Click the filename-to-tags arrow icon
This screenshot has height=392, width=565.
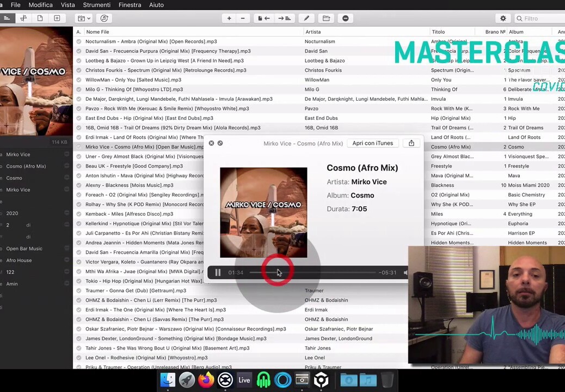[264, 18]
